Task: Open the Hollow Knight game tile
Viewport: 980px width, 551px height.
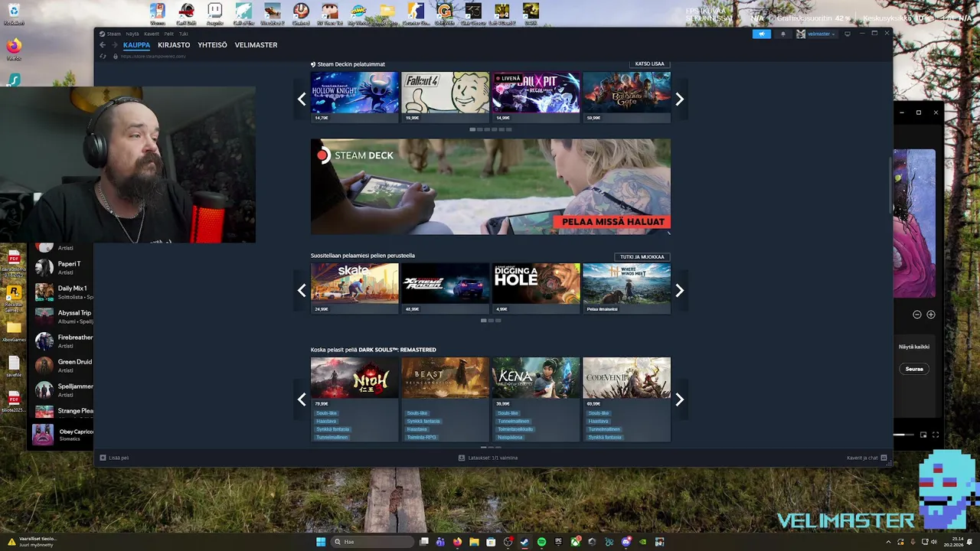Action: coord(354,97)
